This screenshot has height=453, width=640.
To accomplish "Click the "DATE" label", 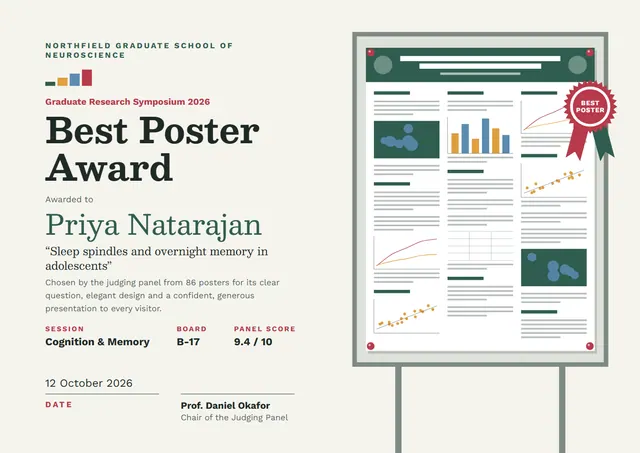I will (59, 404).
